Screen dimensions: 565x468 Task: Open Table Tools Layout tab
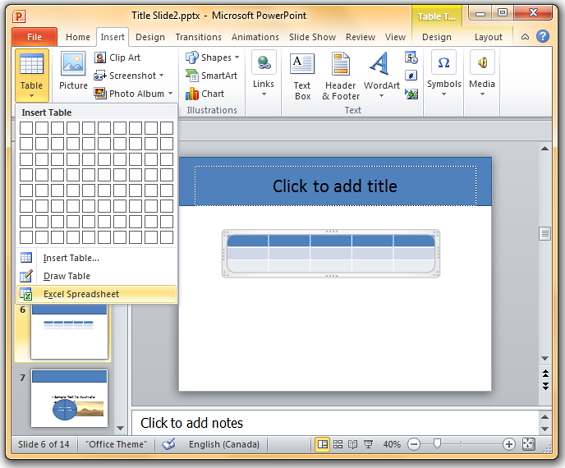point(488,37)
